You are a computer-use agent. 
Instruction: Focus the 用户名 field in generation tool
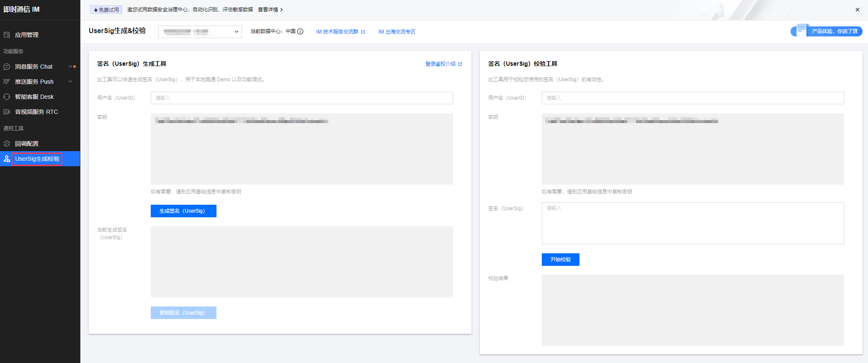coord(301,98)
